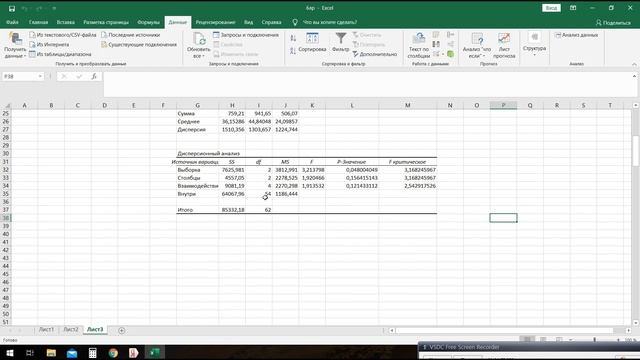Open Calculator from the taskbar

(x=93, y=353)
